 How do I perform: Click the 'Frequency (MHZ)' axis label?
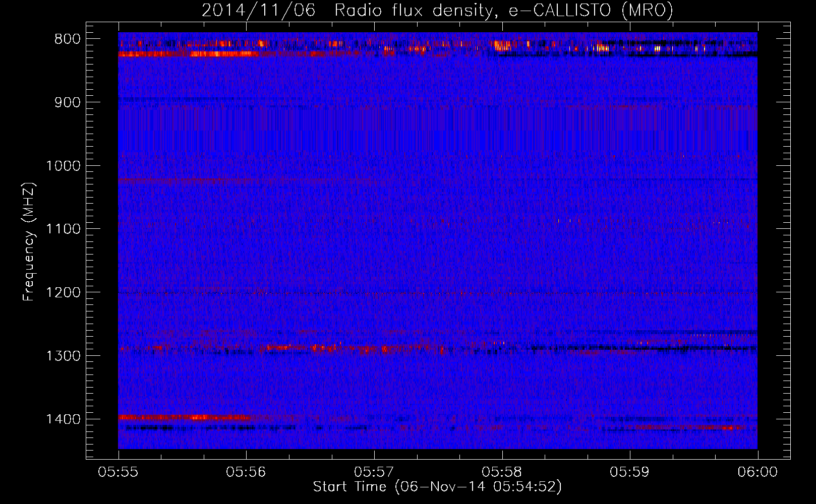click(29, 241)
